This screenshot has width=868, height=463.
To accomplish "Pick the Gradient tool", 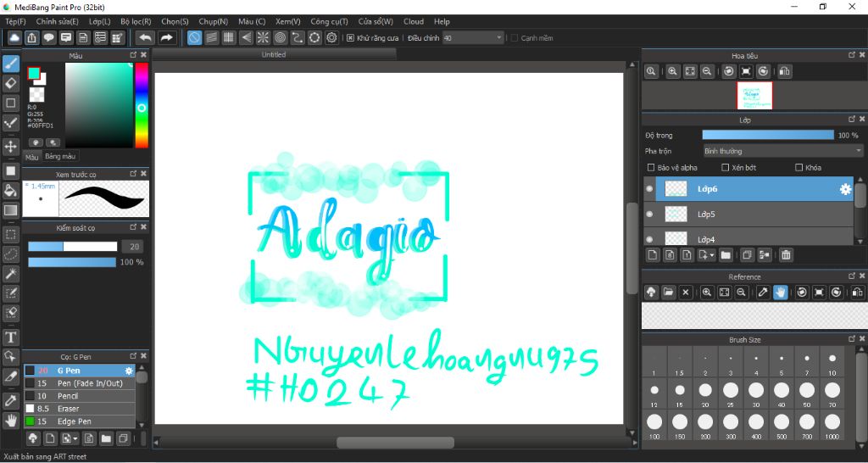I will tap(11, 210).
